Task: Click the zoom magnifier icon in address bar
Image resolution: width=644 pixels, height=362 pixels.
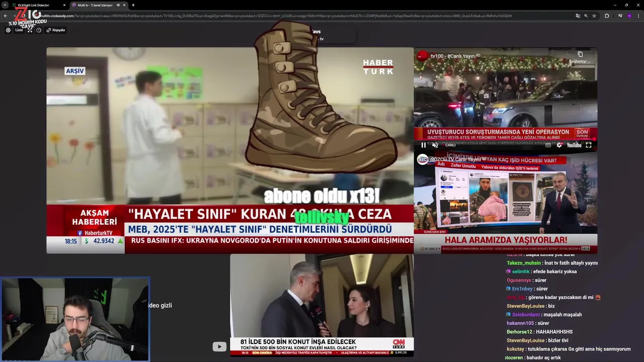Action: click(586, 16)
